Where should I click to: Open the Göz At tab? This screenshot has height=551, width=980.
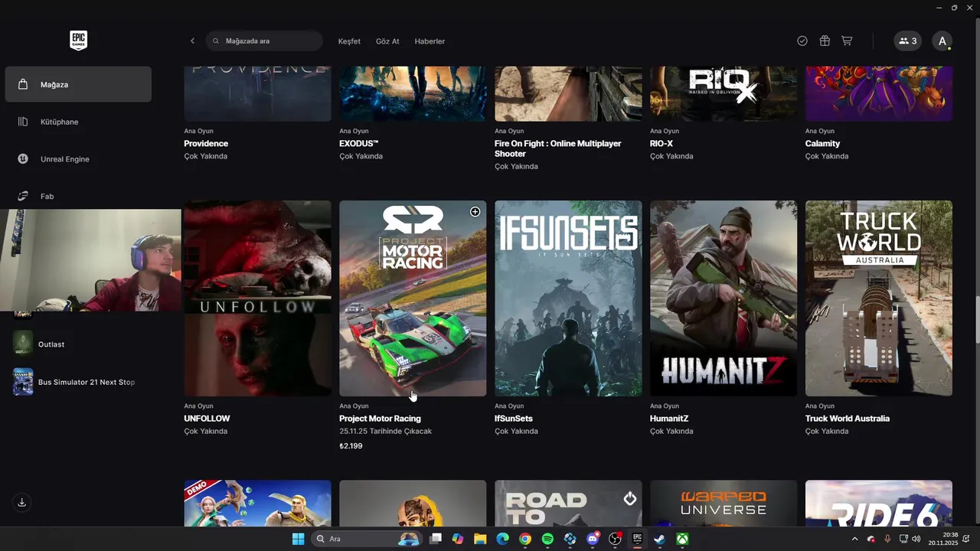[387, 41]
